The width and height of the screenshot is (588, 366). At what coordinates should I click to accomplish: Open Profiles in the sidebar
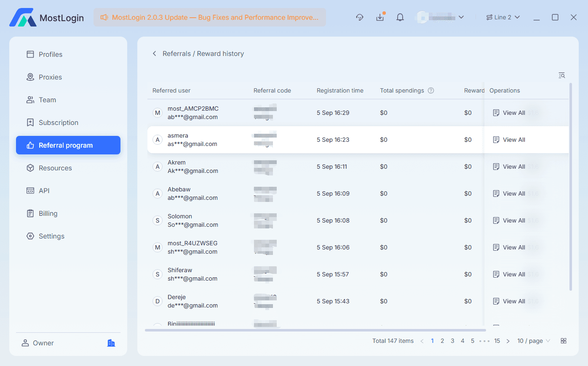68,54
